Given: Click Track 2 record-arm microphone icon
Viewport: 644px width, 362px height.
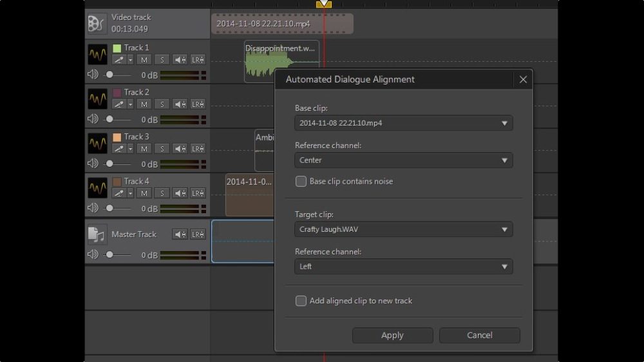Looking at the screenshot, I should (x=119, y=104).
